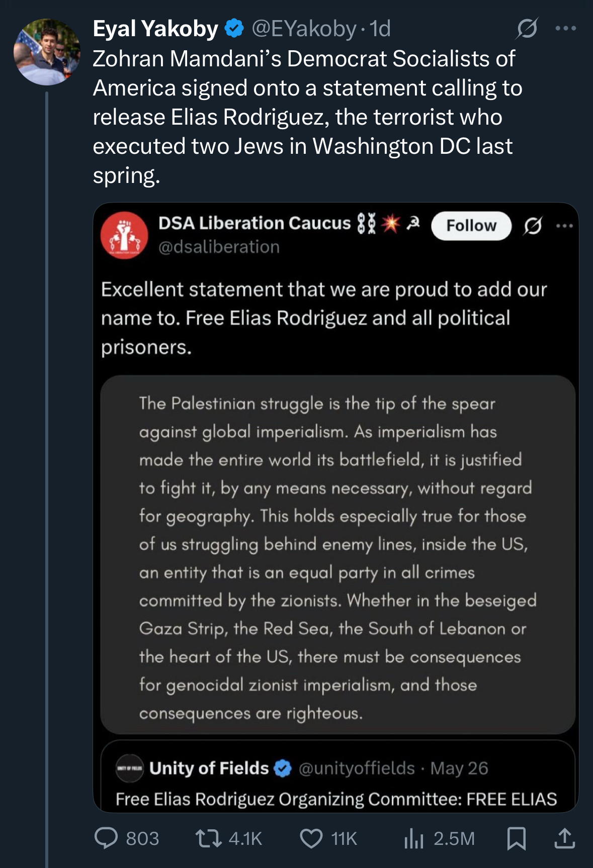
Task: Open the DSA Liberation Caucus avatar
Action: pyautogui.click(x=124, y=235)
